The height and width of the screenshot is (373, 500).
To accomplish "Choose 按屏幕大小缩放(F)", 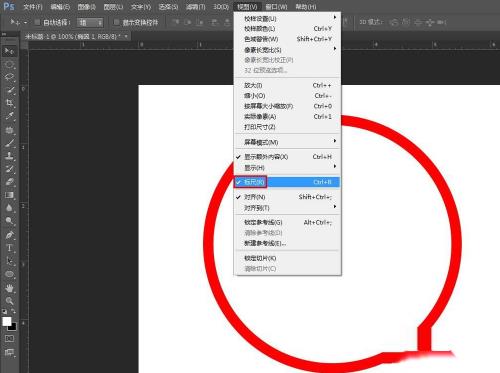I will (287, 106).
